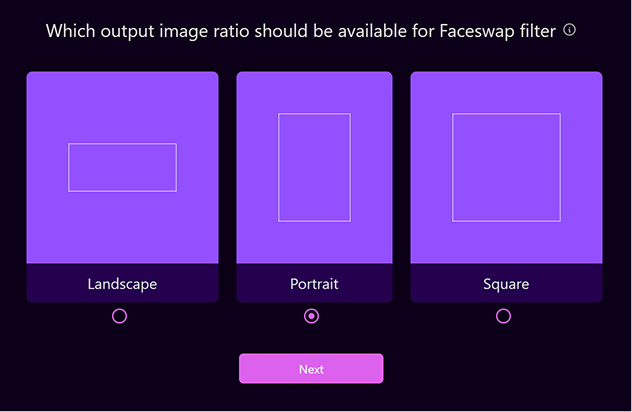Click the Landscape label text
This screenshot has width=632, height=412.
click(x=122, y=284)
